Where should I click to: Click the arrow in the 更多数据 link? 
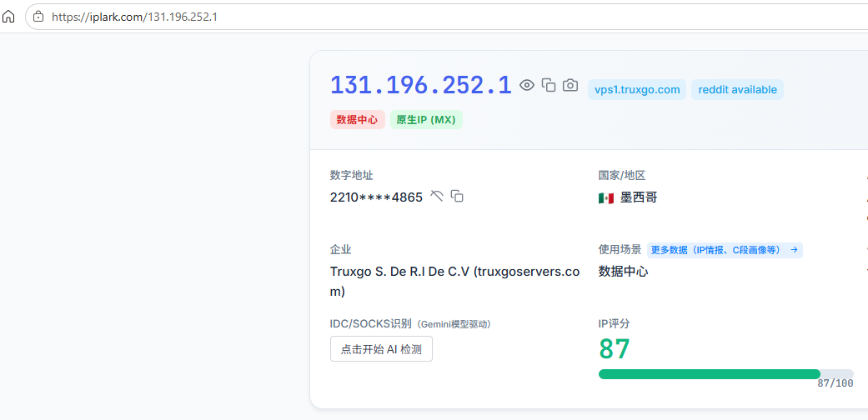(794, 250)
